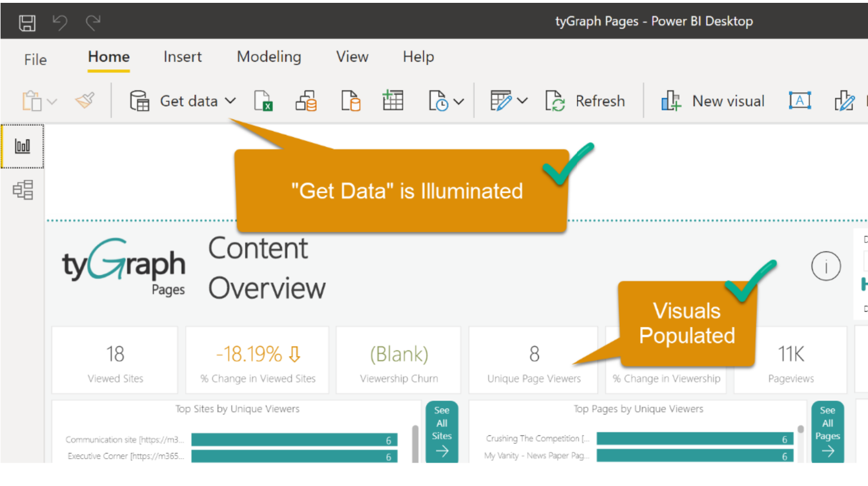Click the Top Sites list scrollbar
Image resolution: width=868 pixels, height=486 pixels.
pos(415,443)
